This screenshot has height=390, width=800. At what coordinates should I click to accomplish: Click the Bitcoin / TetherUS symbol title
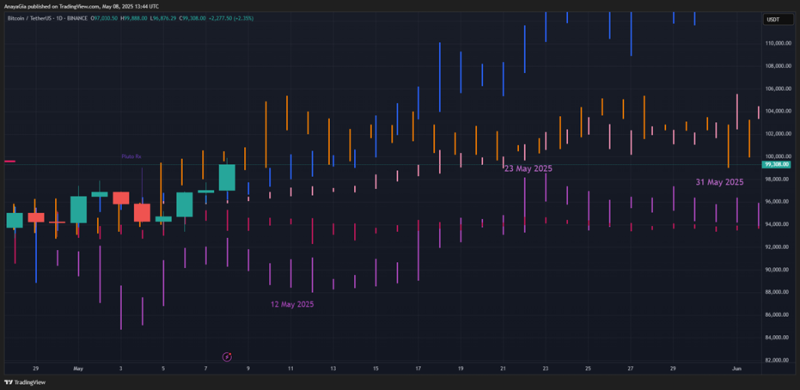(x=29, y=18)
